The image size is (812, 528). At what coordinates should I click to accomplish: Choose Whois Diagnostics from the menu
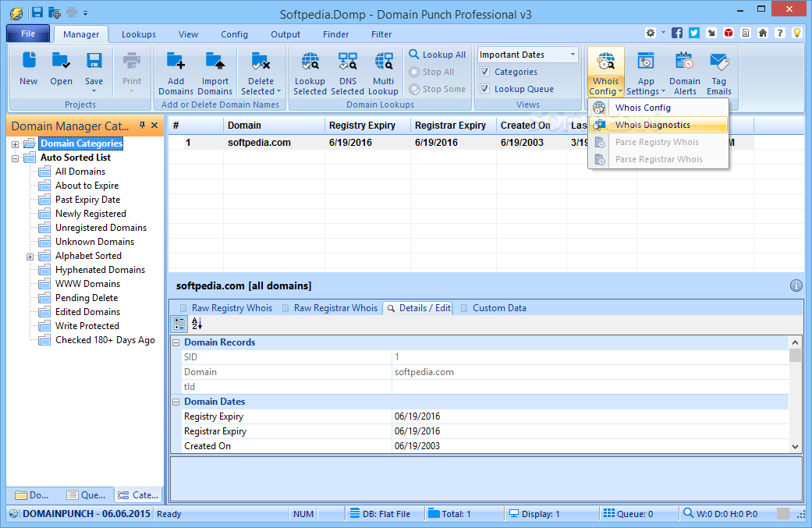click(x=658, y=125)
